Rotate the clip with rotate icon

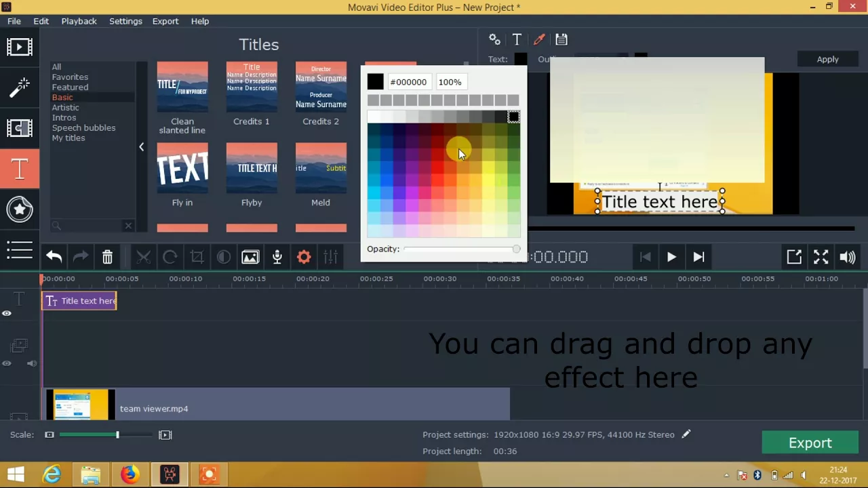point(170,257)
